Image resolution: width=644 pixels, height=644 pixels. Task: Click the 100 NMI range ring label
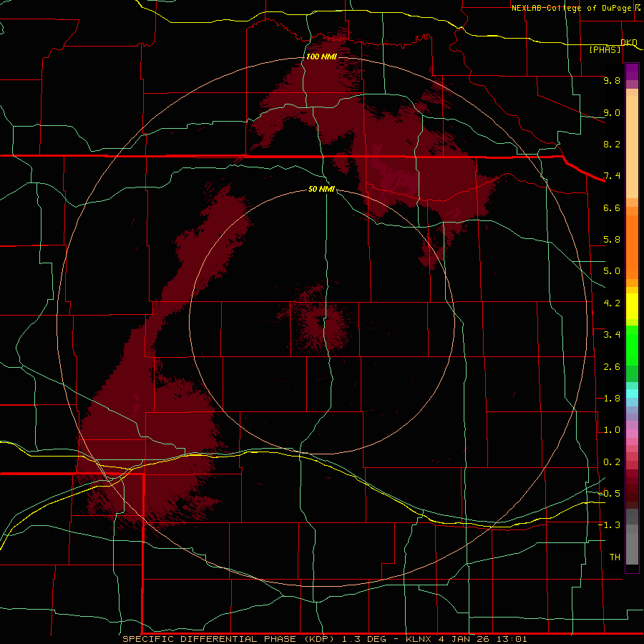point(321,57)
